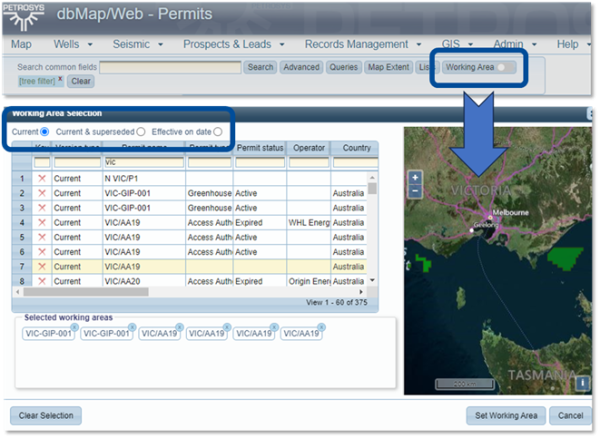Select the Current radio button
600x438 pixels.
tap(44, 132)
